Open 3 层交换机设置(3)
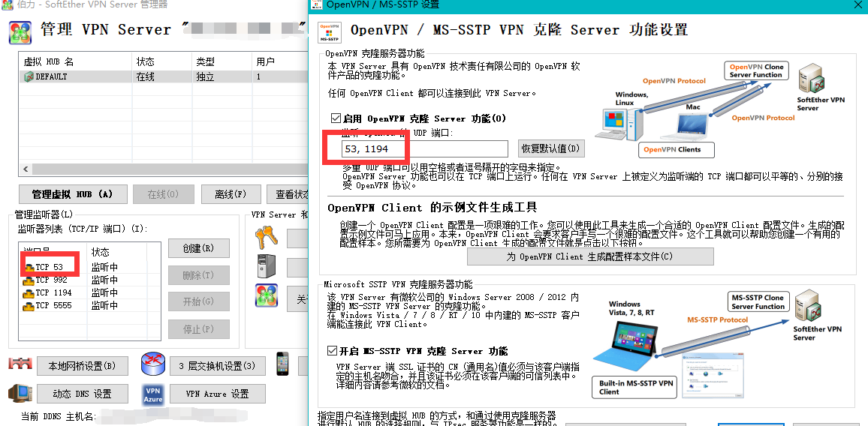 click(218, 366)
